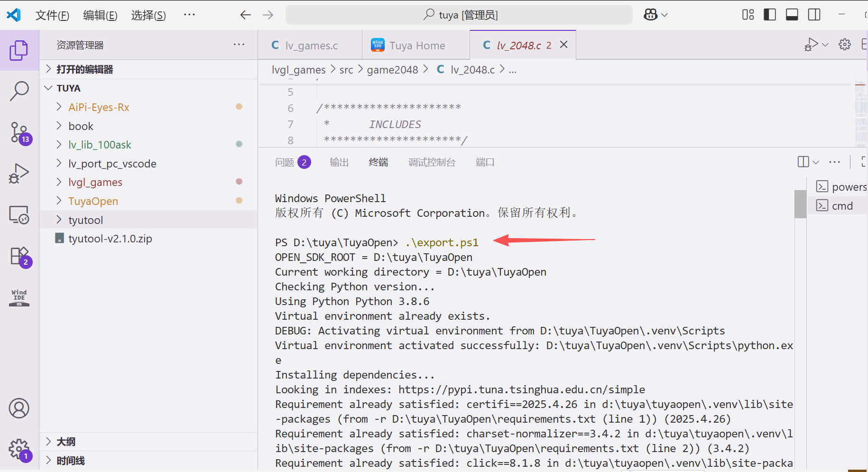
Task: Click the .\export.ps1 command text
Action: (442, 242)
